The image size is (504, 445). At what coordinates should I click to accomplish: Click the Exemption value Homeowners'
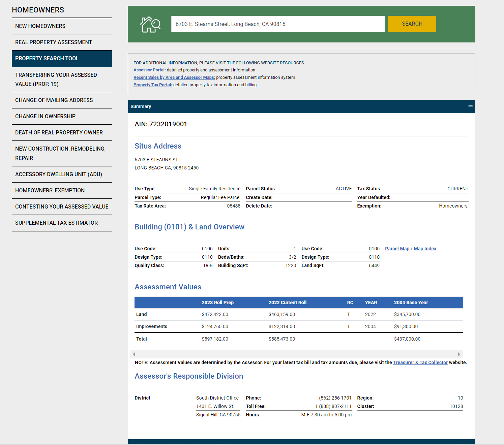click(x=453, y=206)
